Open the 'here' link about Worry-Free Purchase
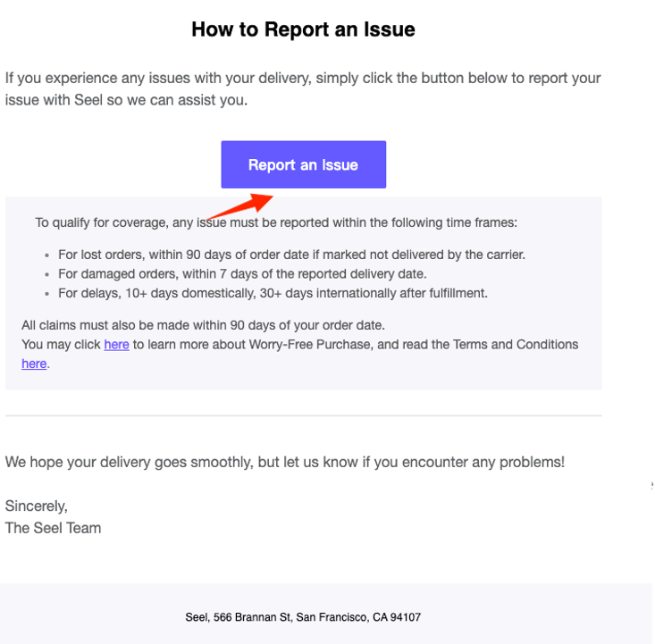The image size is (655, 644). [116, 344]
